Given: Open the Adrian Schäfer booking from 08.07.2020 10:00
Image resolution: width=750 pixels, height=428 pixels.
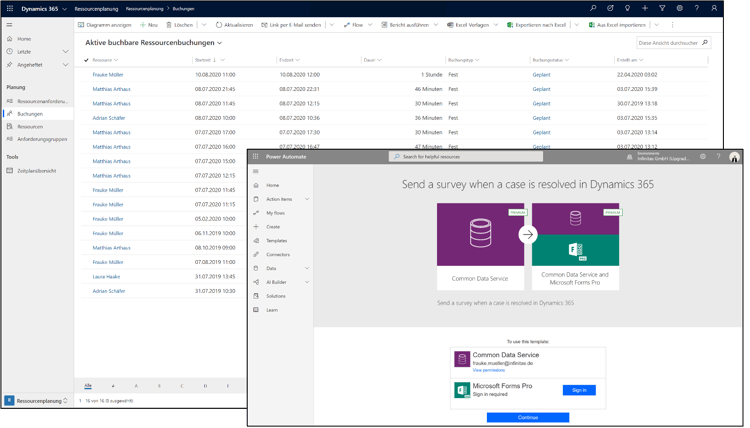Looking at the screenshot, I should coord(109,118).
